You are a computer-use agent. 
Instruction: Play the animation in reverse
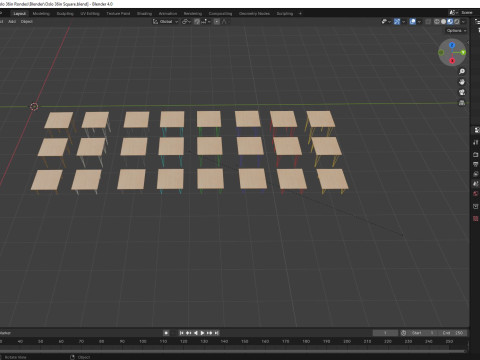click(x=195, y=333)
